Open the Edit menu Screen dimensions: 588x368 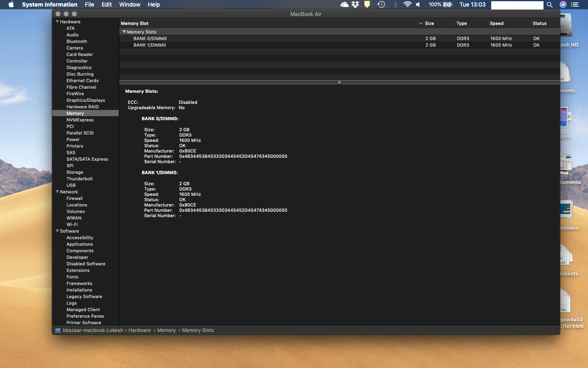(107, 4)
